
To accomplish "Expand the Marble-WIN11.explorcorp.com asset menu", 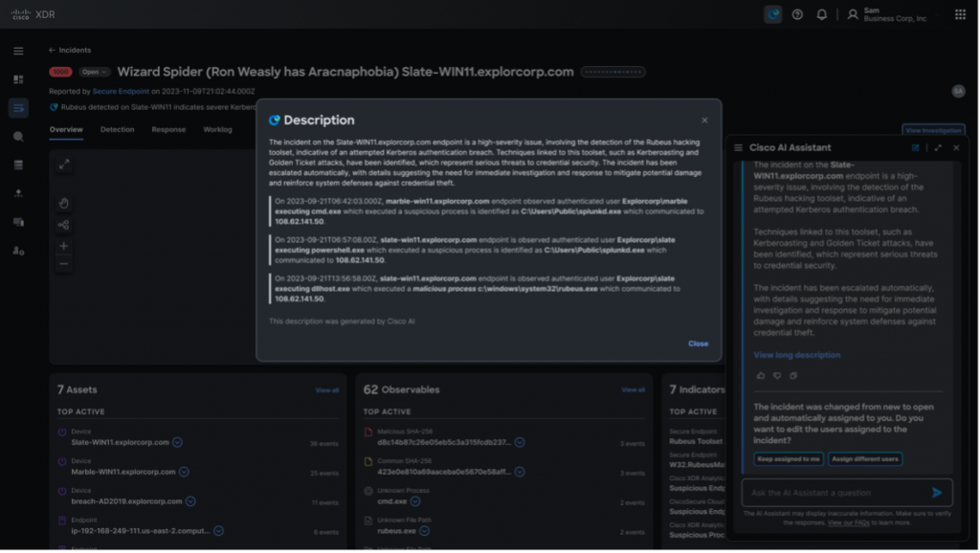I will pyautogui.click(x=184, y=472).
